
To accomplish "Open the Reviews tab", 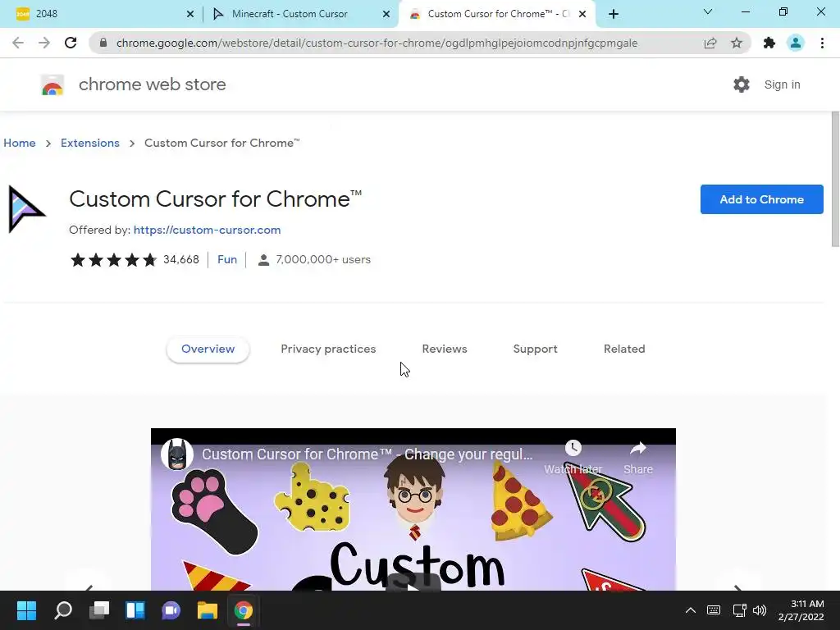I will tap(445, 349).
